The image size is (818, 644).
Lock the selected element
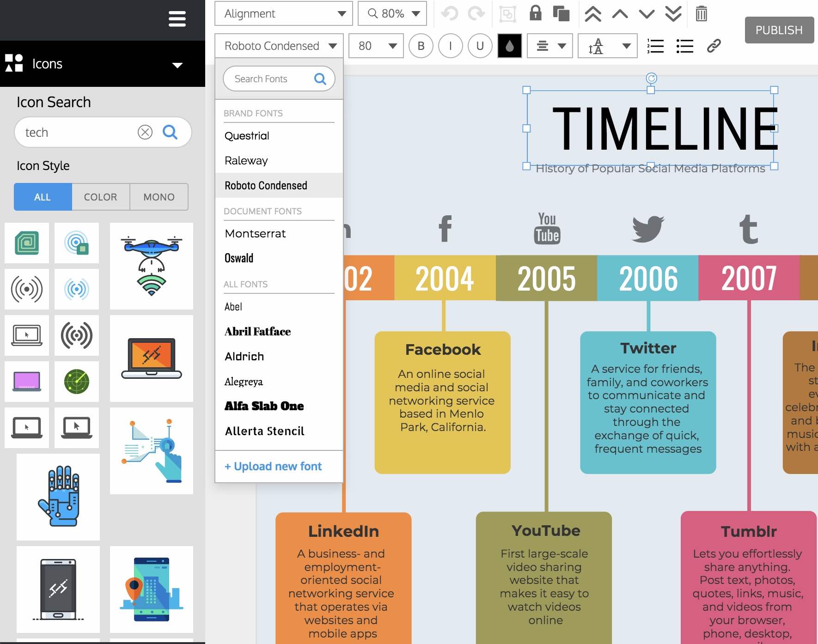coord(535,13)
